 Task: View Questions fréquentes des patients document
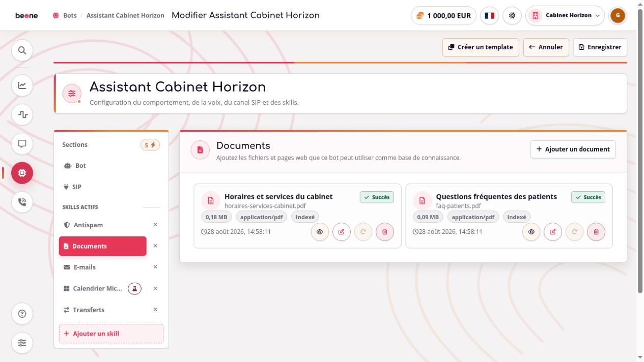(x=531, y=232)
